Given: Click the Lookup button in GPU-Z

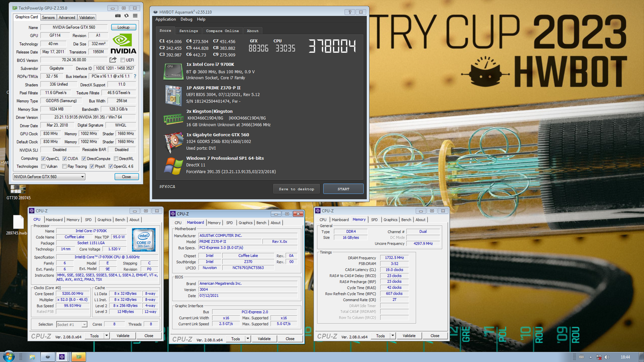Looking at the screenshot, I should pyautogui.click(x=123, y=27).
